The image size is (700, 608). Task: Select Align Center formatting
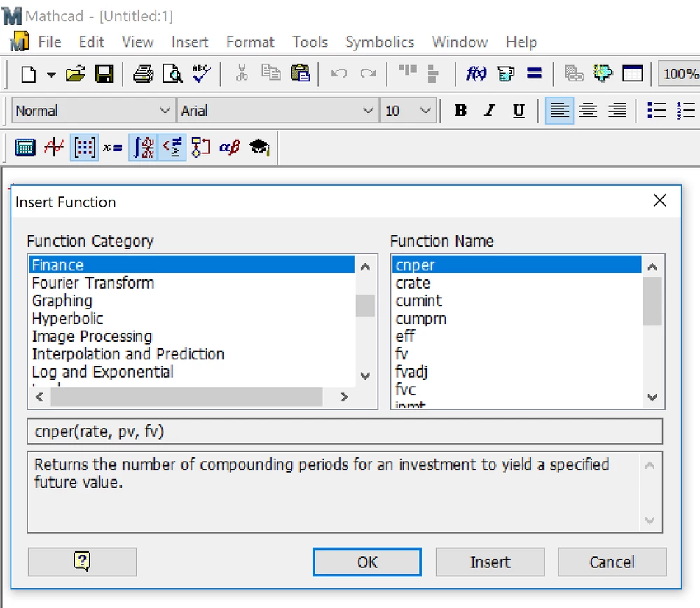coord(588,110)
